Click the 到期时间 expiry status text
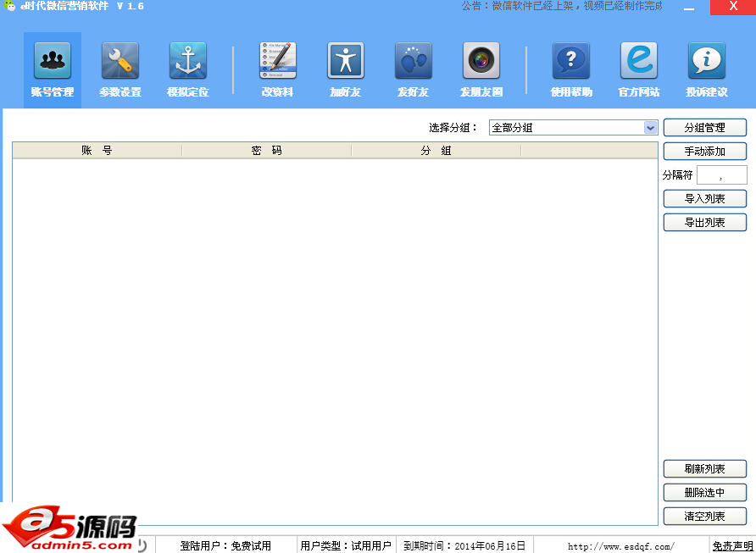Viewport: 756px width, 553px height. [x=464, y=545]
